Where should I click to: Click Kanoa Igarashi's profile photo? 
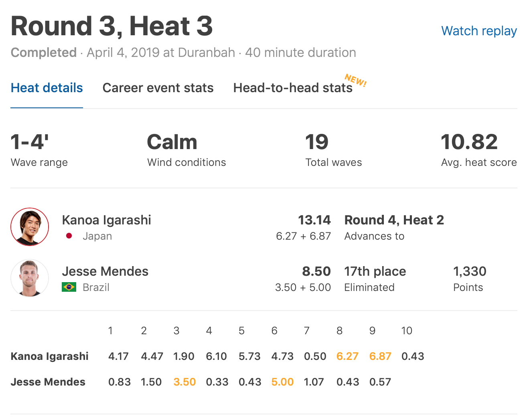point(30,227)
